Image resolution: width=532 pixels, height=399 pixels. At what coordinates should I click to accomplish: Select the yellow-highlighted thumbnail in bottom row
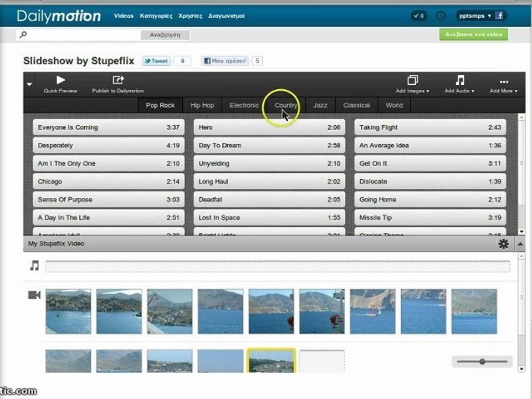(x=271, y=361)
